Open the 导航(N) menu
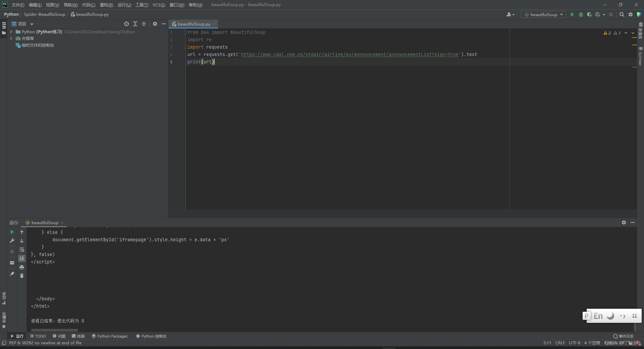This screenshot has width=644, height=349. (x=70, y=5)
